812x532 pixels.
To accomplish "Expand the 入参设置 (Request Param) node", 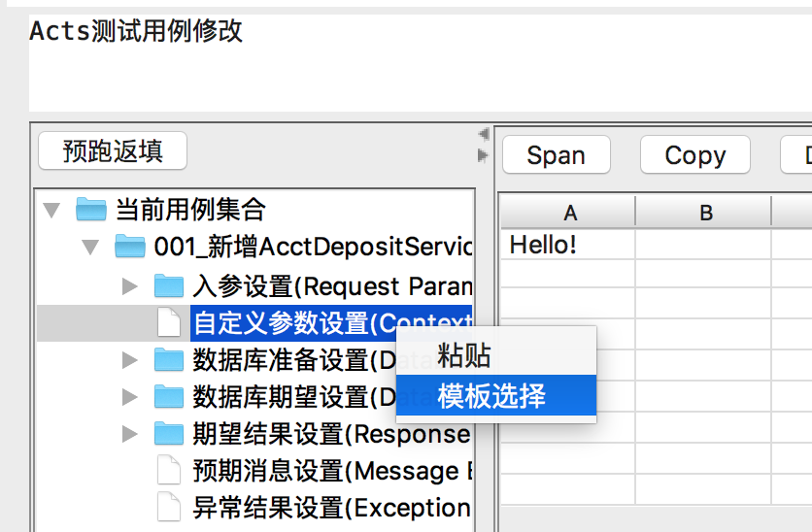I will [x=129, y=286].
